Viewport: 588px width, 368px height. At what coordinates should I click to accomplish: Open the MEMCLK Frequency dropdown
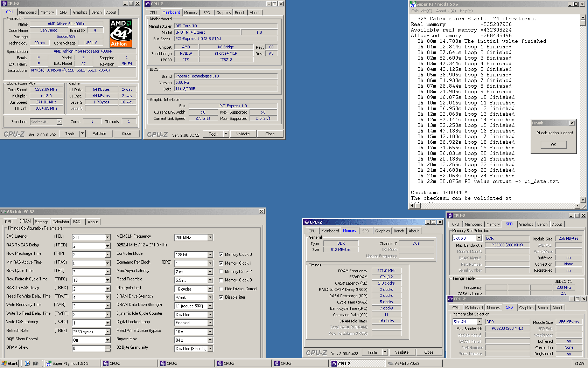coord(210,238)
